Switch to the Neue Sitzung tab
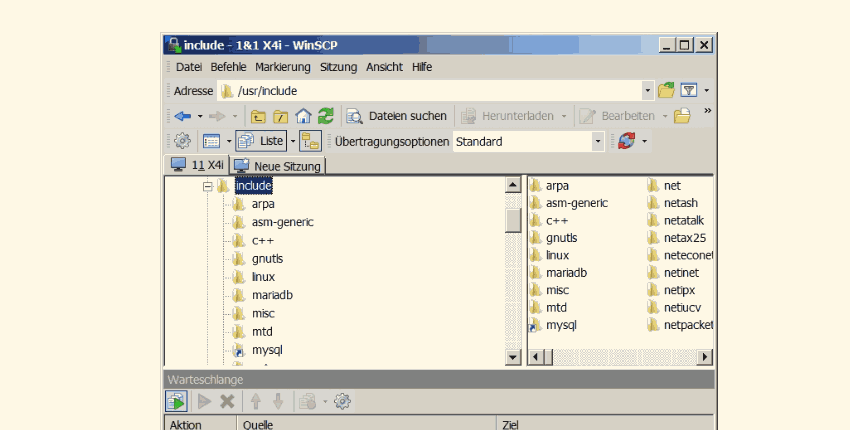 click(278, 166)
